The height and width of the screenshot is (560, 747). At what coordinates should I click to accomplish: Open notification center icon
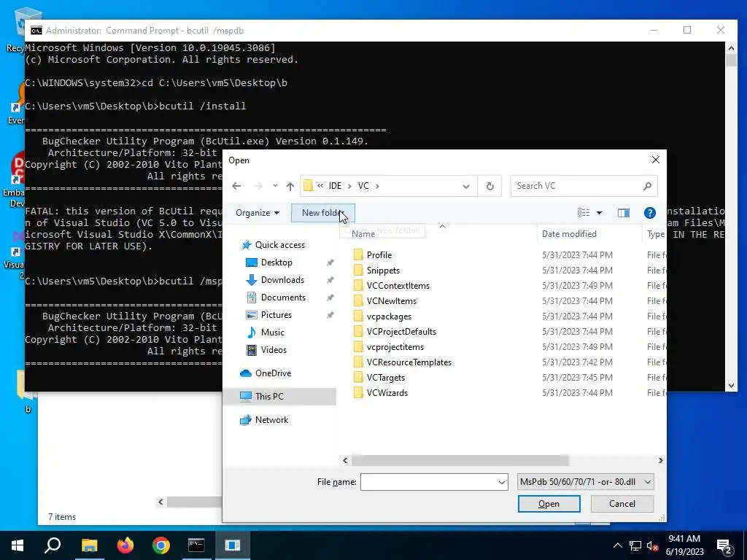(725, 546)
